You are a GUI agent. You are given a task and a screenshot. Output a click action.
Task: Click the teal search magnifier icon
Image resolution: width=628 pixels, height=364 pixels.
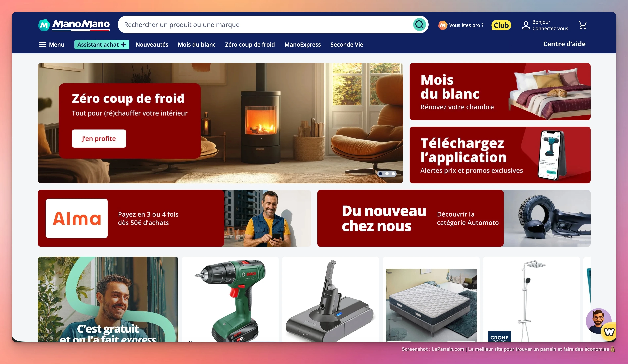click(x=419, y=25)
